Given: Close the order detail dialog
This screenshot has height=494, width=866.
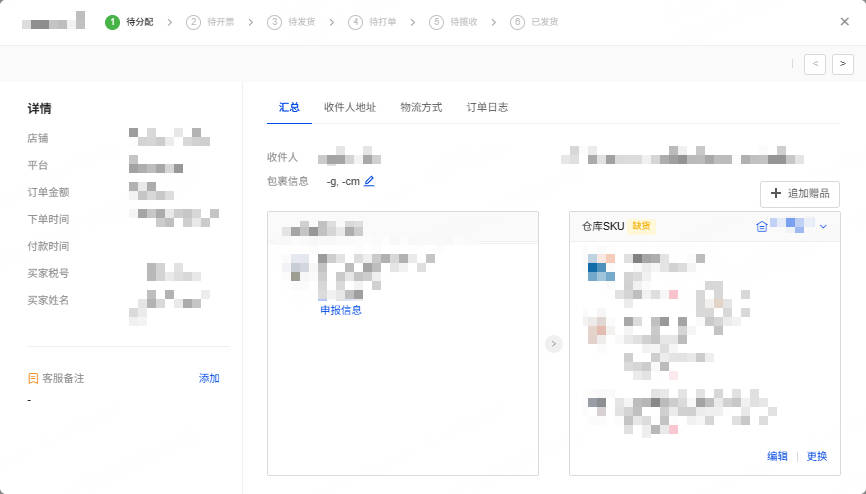Looking at the screenshot, I should [845, 21].
